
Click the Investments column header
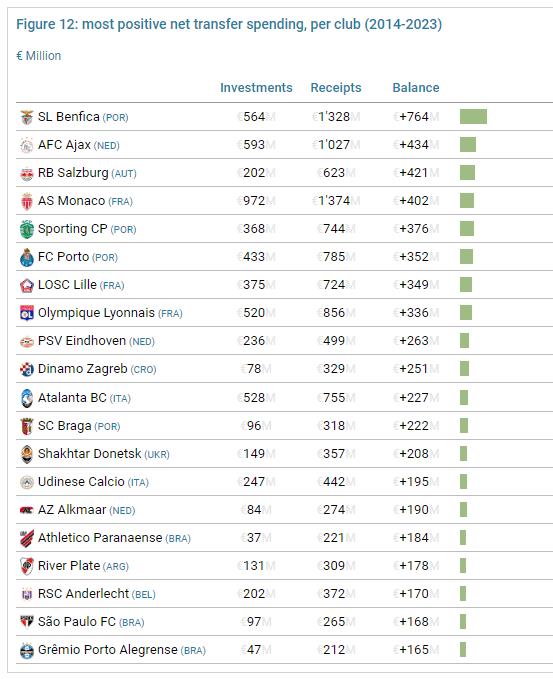pyautogui.click(x=256, y=88)
